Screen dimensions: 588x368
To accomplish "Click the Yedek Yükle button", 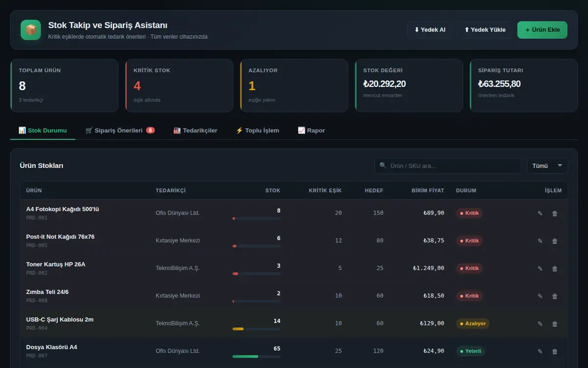I will 485,30.
